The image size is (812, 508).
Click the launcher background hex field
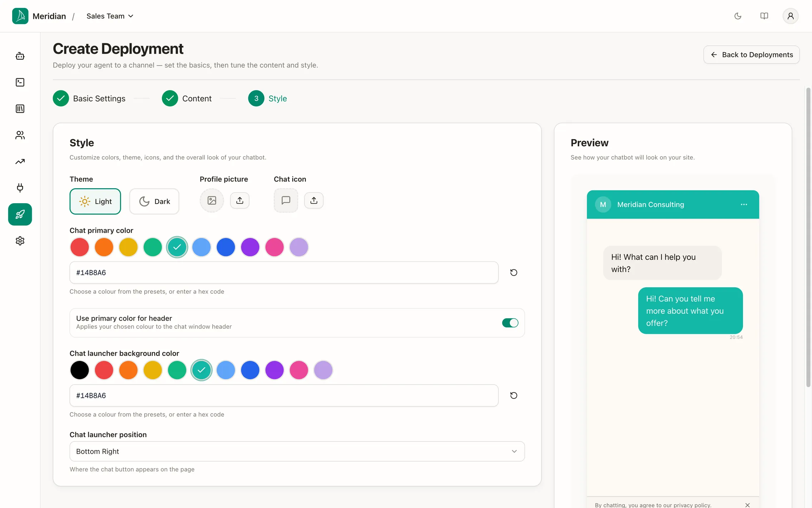tap(284, 395)
